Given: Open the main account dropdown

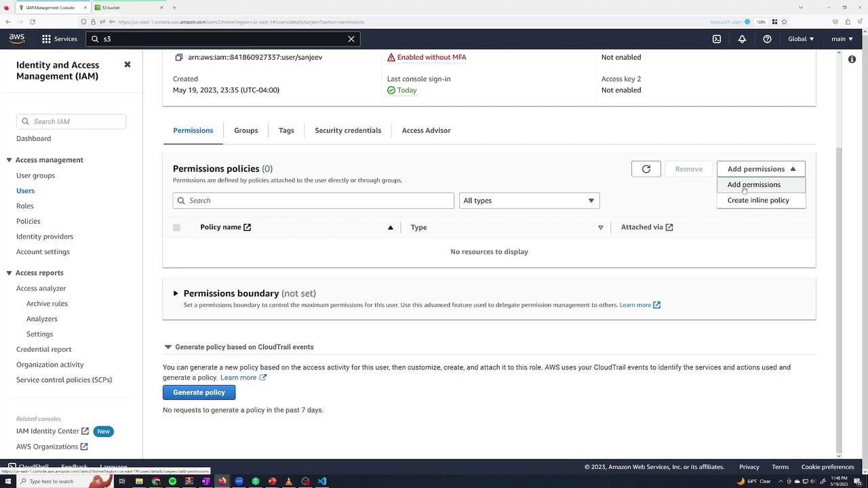Looking at the screenshot, I should point(842,39).
